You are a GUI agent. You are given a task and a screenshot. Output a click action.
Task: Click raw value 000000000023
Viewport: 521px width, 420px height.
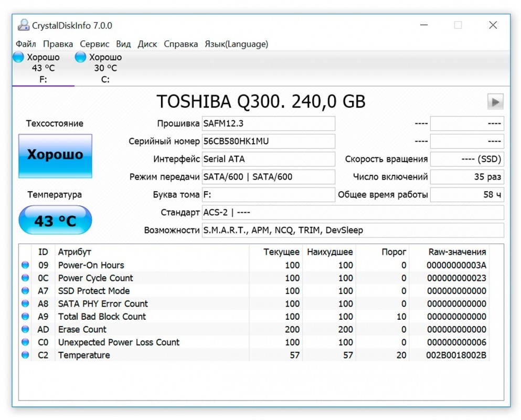(x=456, y=278)
